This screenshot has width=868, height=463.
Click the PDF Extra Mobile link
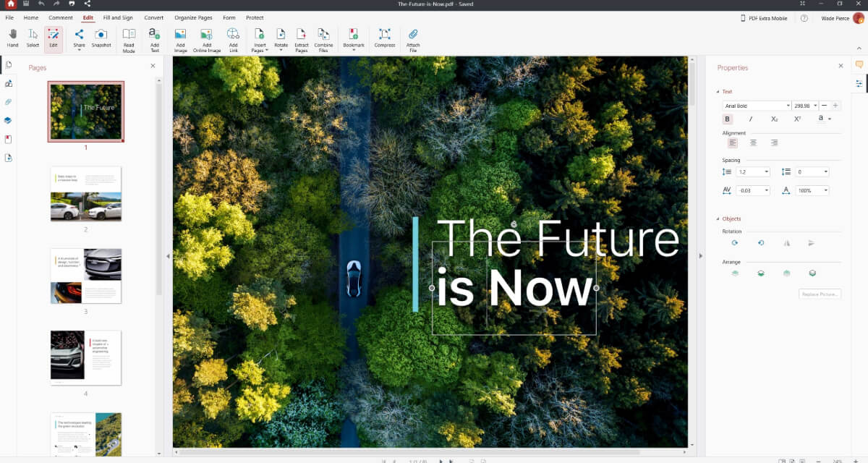point(764,18)
